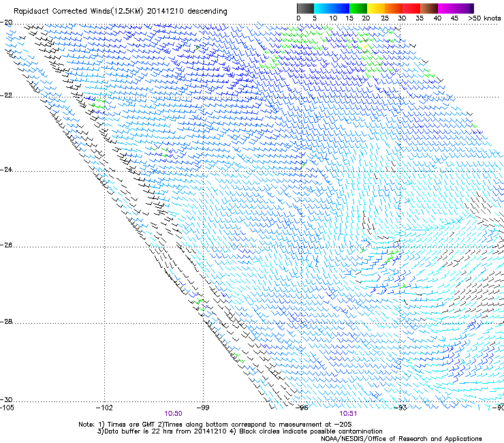Click the purple time stamp 10:51
The image size is (504, 443).
point(348,414)
